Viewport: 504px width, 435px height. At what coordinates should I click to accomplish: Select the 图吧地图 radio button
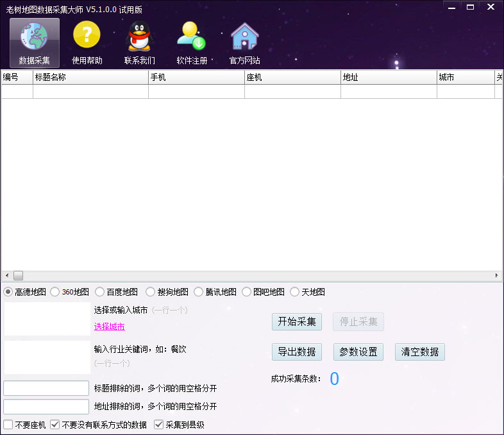click(x=246, y=292)
